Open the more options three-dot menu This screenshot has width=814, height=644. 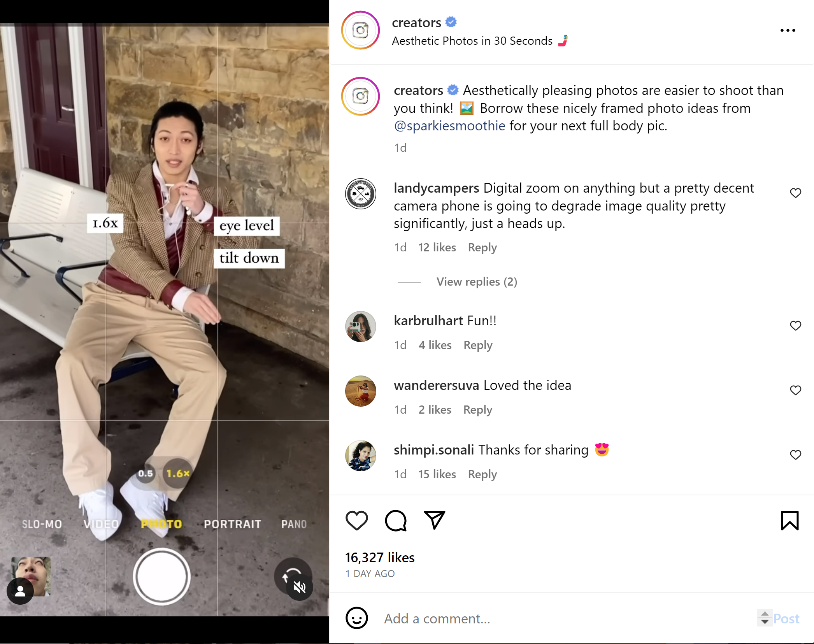tap(788, 30)
